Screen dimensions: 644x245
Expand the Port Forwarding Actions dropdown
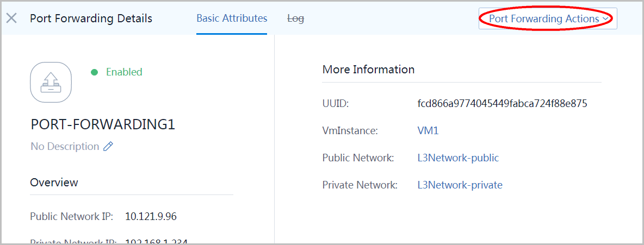(547, 18)
